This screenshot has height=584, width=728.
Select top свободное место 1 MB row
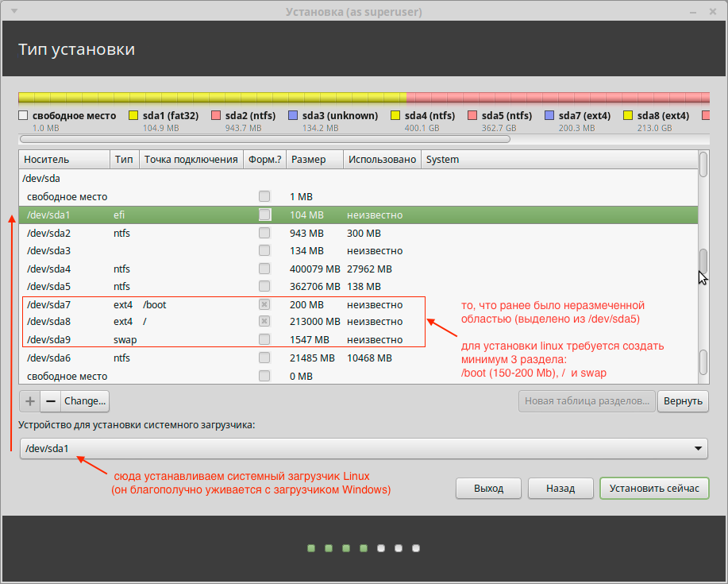point(358,196)
